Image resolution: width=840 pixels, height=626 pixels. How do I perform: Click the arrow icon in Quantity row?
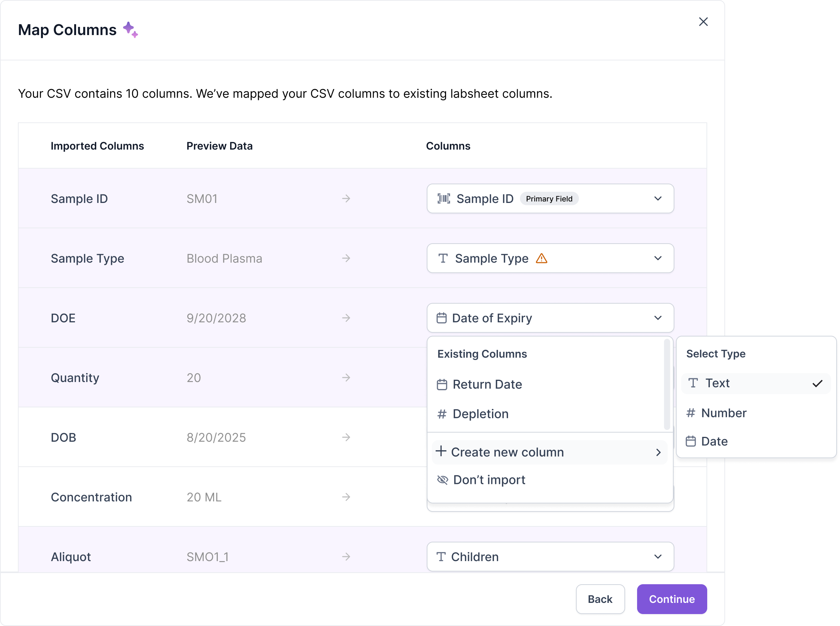pos(346,378)
